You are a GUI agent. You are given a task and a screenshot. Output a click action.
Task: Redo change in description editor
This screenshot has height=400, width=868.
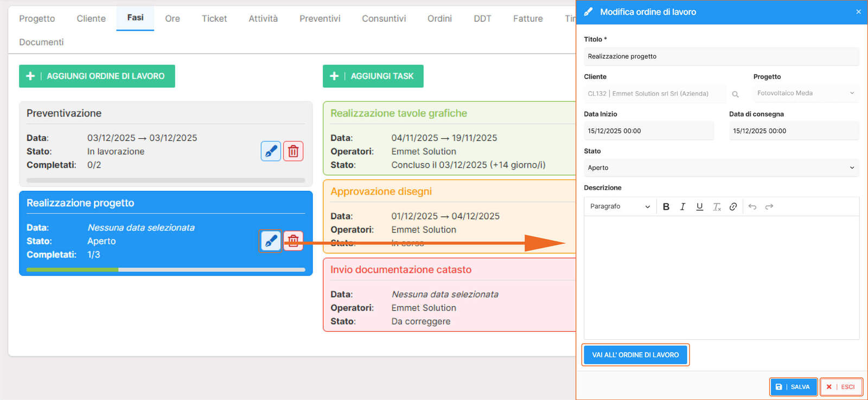[x=769, y=207]
